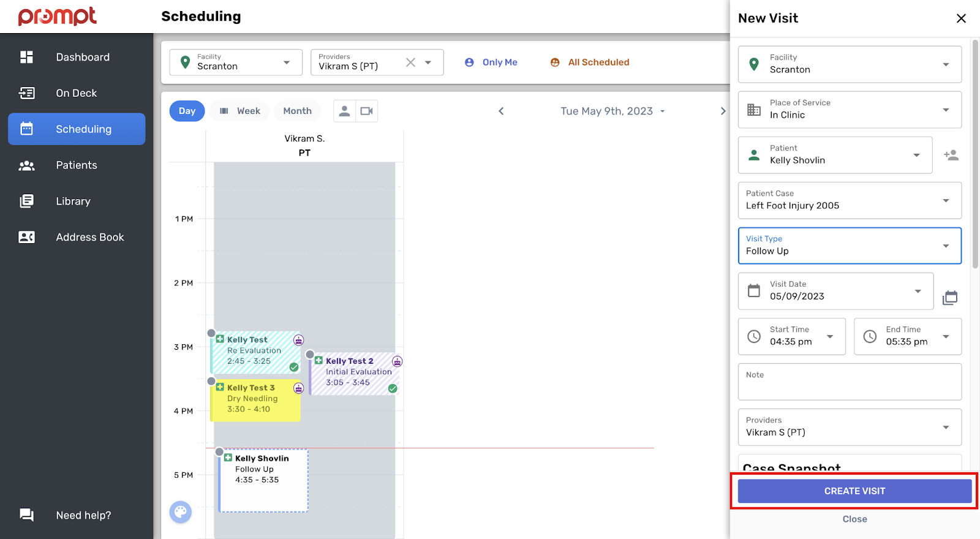Click the copy date calendar icon
This screenshot has height=539, width=980.
pos(950,298)
